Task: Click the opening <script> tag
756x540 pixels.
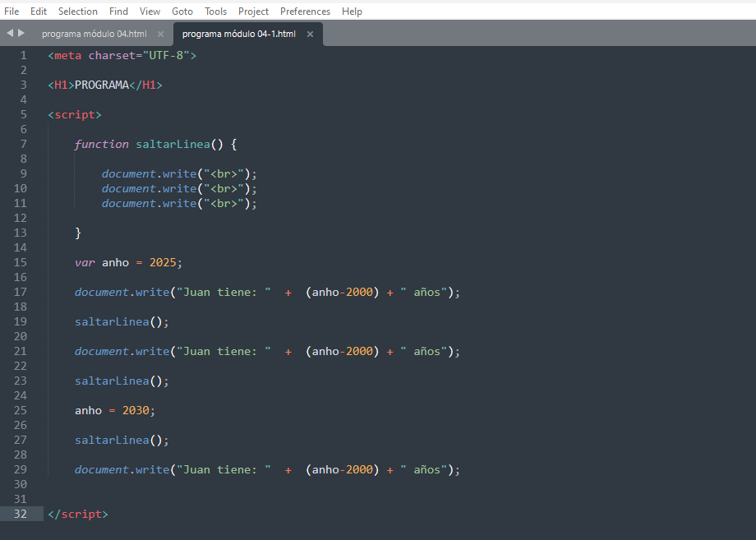Action: tap(75, 115)
